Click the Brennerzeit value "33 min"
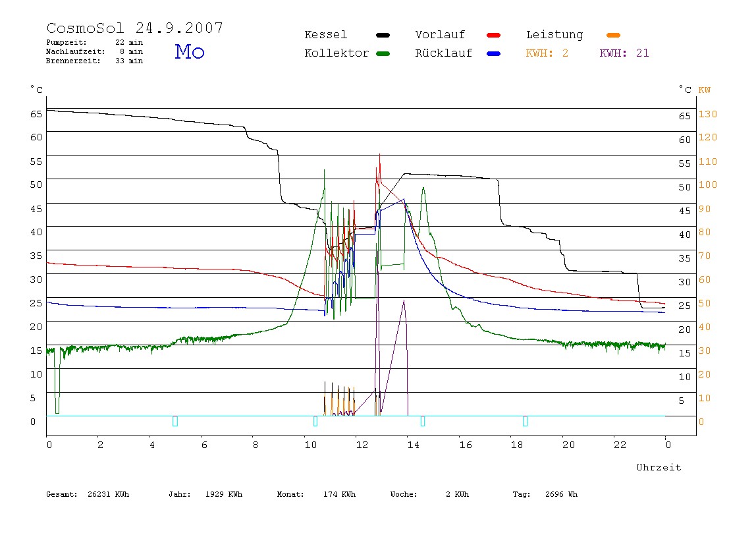The image size is (756, 535). 129,61
